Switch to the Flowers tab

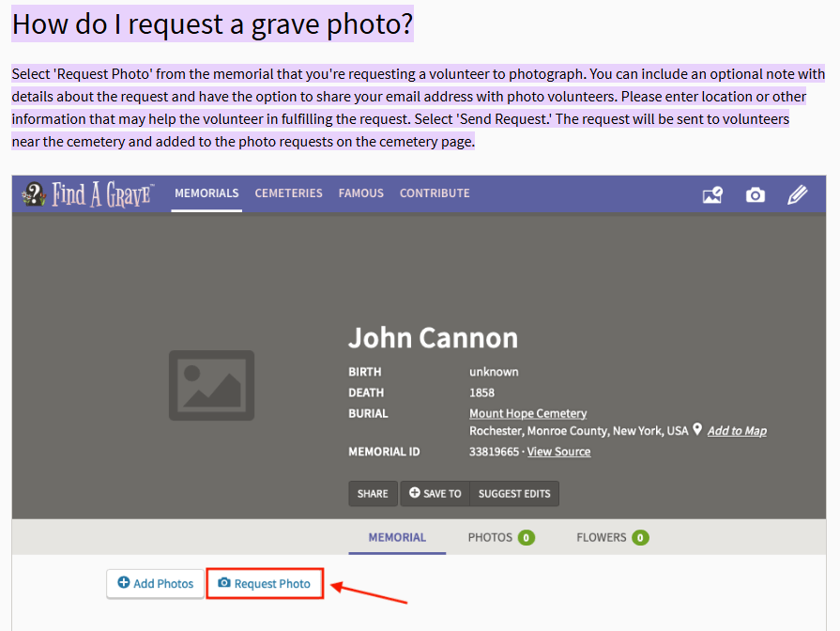point(612,538)
